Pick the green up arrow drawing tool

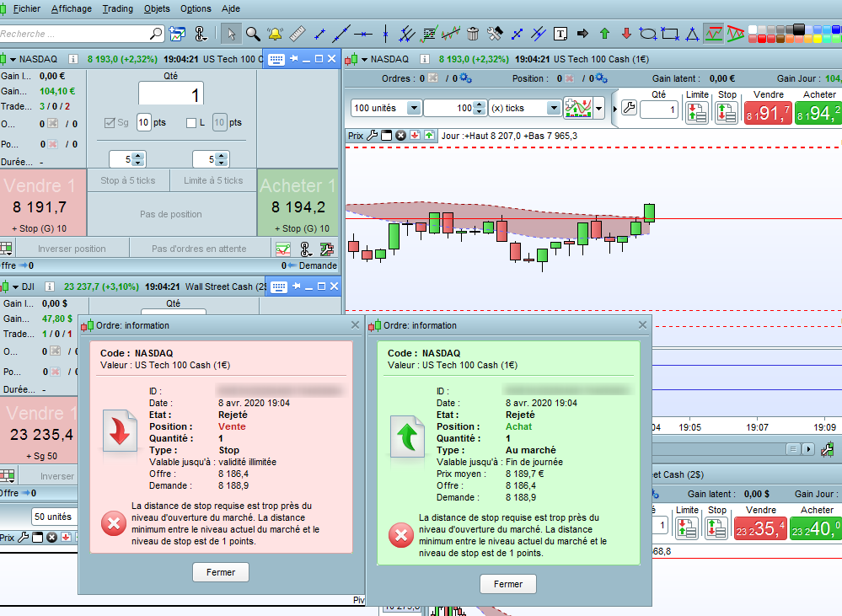(604, 34)
